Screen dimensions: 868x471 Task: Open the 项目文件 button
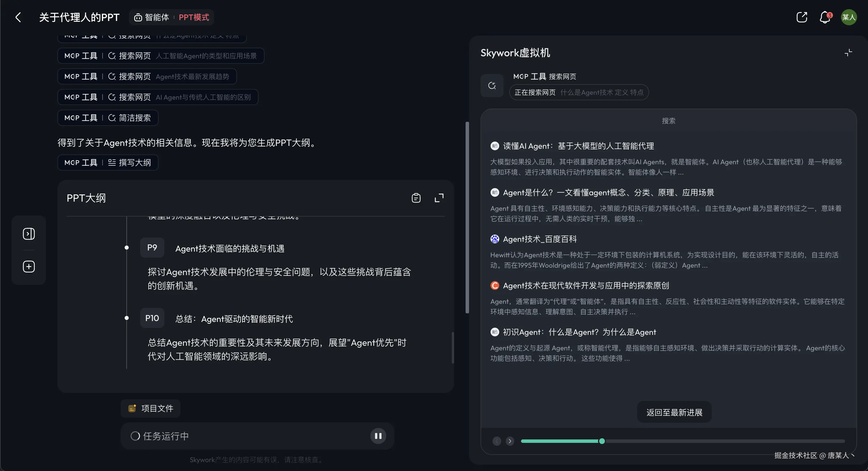point(151,408)
